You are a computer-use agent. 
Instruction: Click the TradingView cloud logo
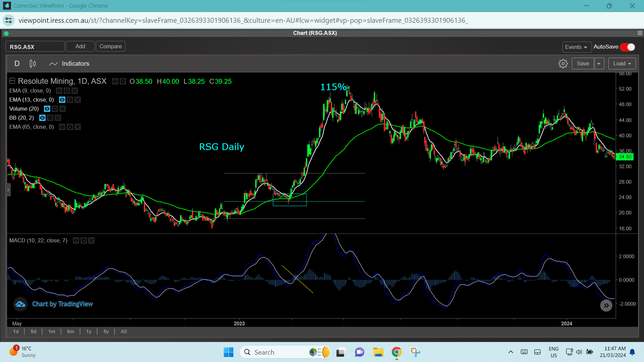pos(20,304)
